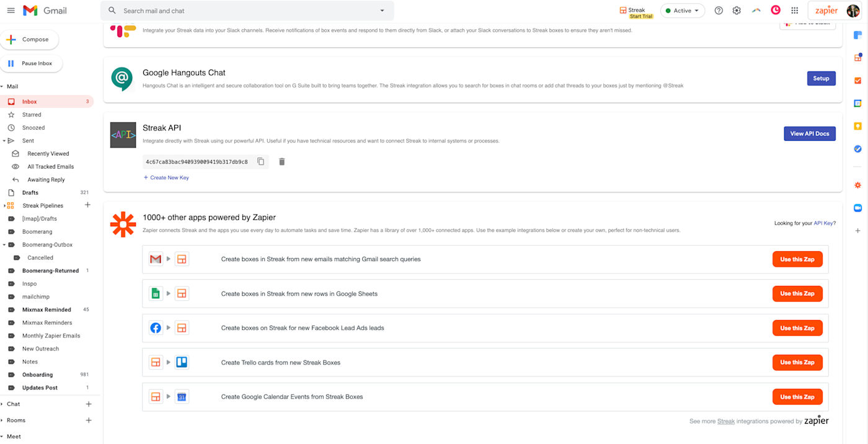
Task: Compose a new email
Action: pos(29,40)
